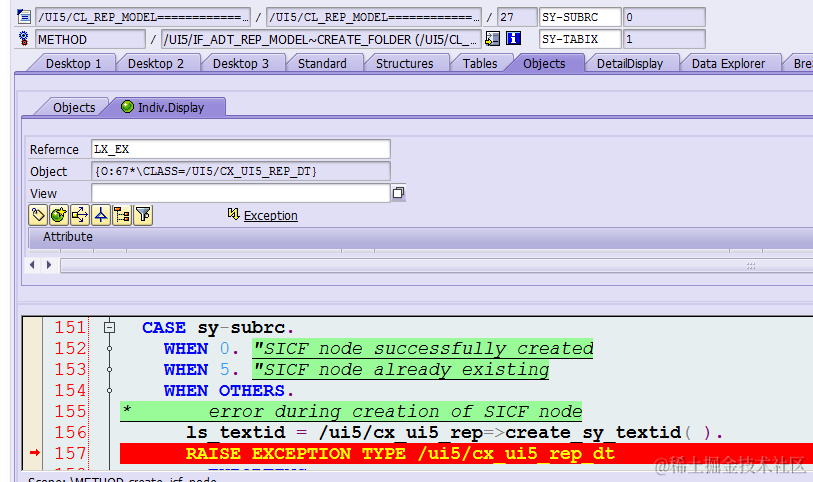Click the tag icon in the object toolbar

38,215
